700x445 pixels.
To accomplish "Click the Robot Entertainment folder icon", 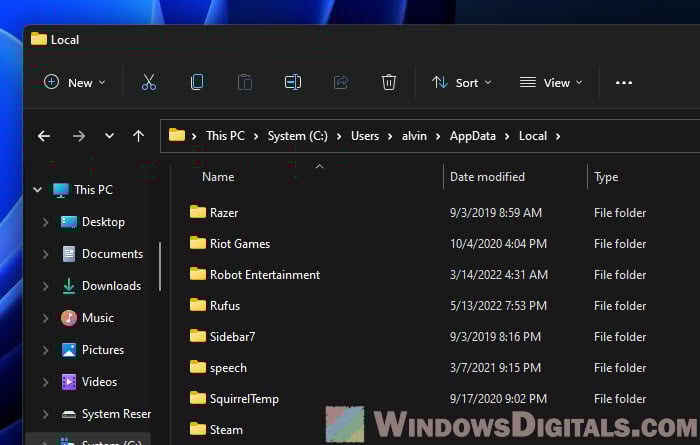I will coord(198,274).
